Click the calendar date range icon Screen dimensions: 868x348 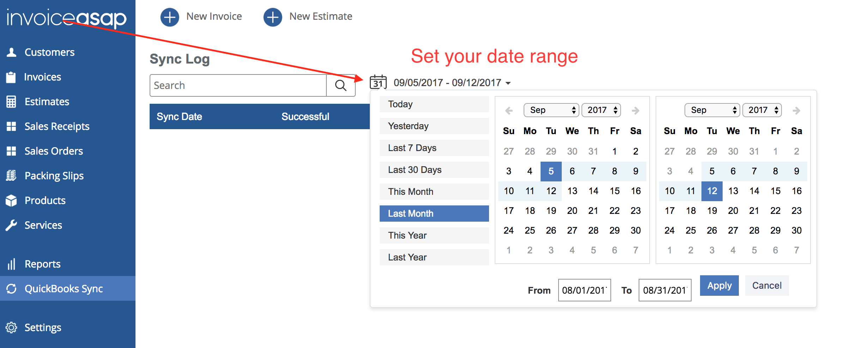pyautogui.click(x=378, y=82)
